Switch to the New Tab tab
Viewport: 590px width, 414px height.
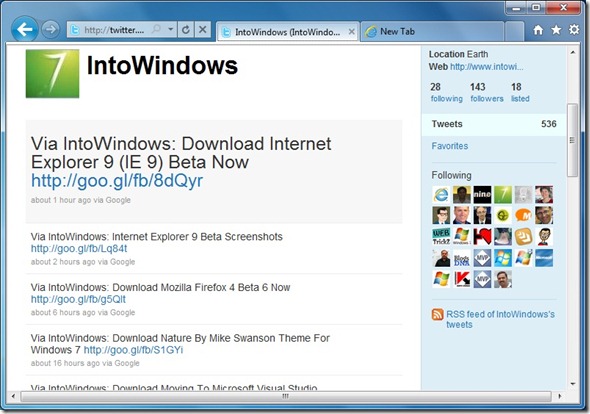pyautogui.click(x=433, y=32)
